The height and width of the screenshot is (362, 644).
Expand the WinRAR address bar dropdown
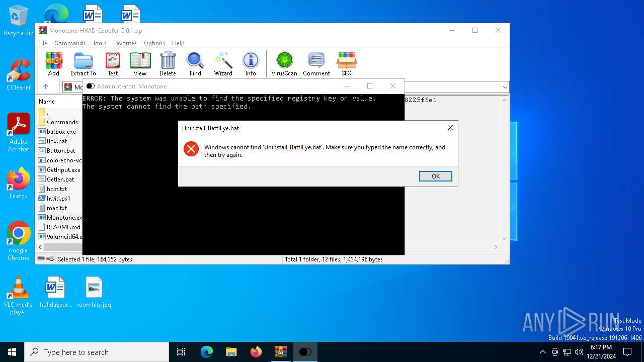pos(505,87)
